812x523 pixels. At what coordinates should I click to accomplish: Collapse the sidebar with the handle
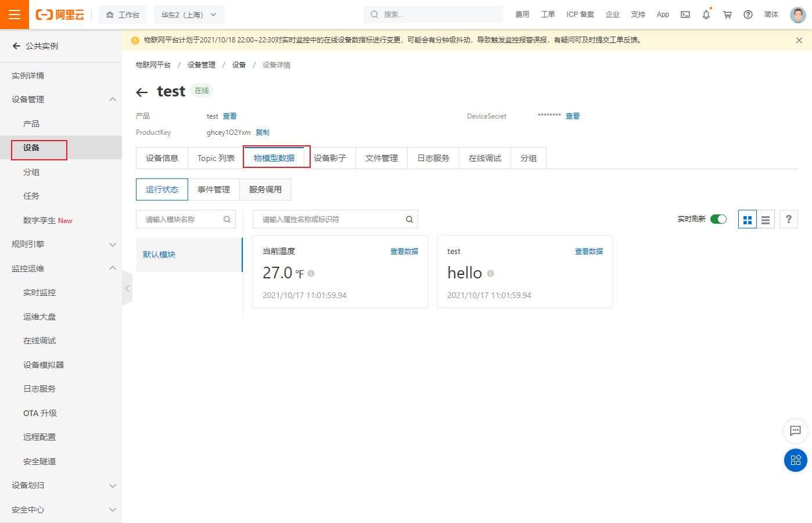[x=127, y=288]
